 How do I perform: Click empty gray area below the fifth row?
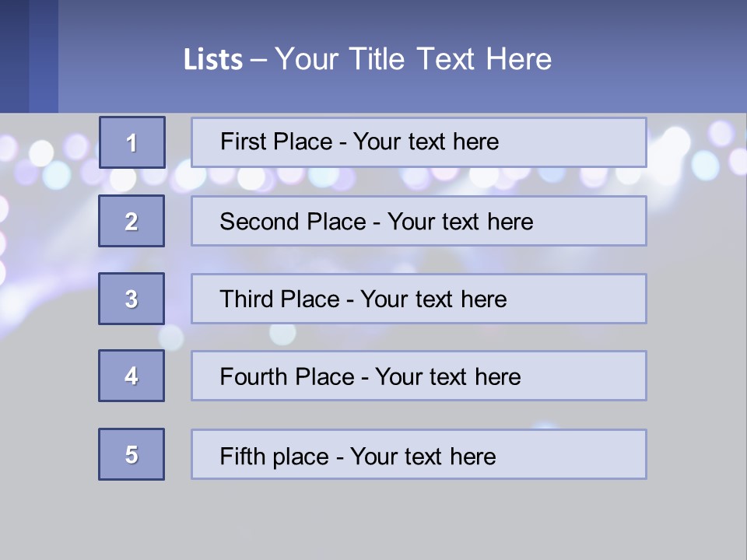pyautogui.click(x=373, y=517)
